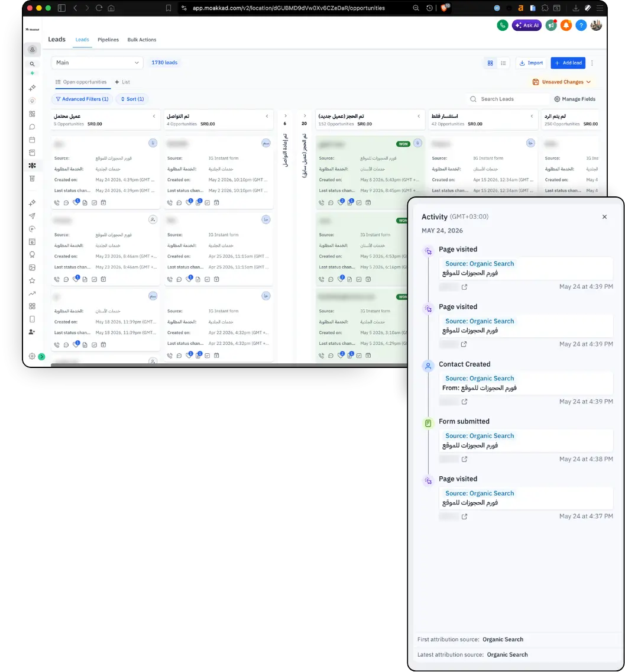The width and height of the screenshot is (625, 672).
Task: Open the orange notifications bell
Action: (566, 25)
